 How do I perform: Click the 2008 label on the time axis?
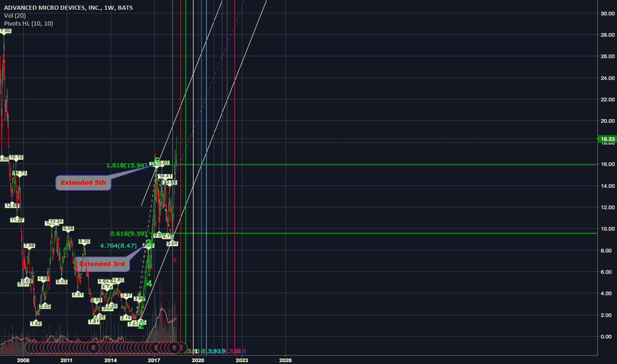23,360
